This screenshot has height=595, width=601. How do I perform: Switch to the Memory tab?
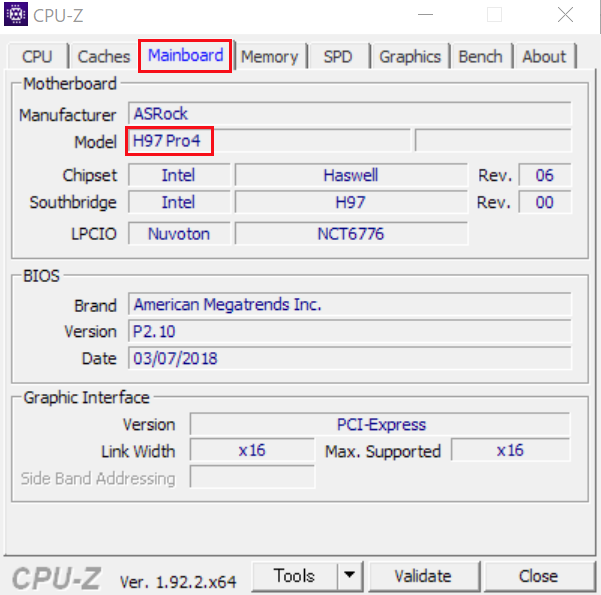[x=269, y=56]
